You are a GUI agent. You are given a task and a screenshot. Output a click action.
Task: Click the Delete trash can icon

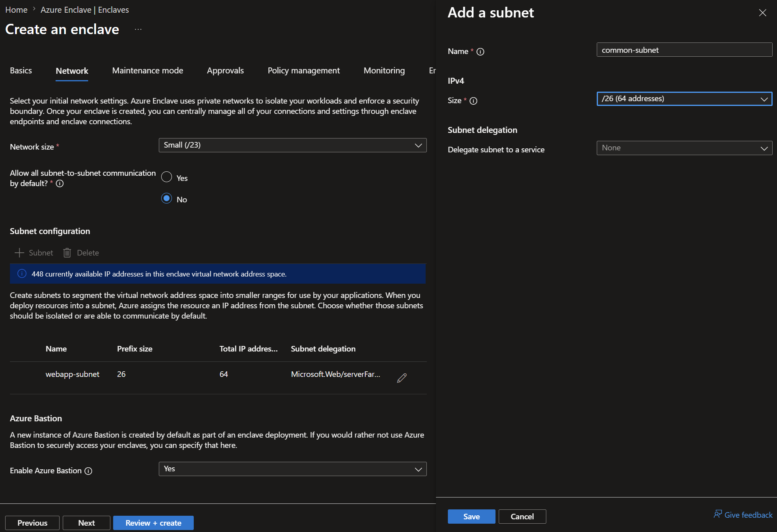[67, 253]
